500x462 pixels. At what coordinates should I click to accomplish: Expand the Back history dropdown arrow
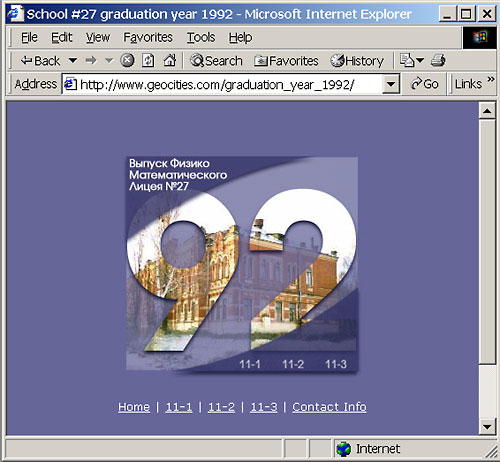tap(73, 61)
